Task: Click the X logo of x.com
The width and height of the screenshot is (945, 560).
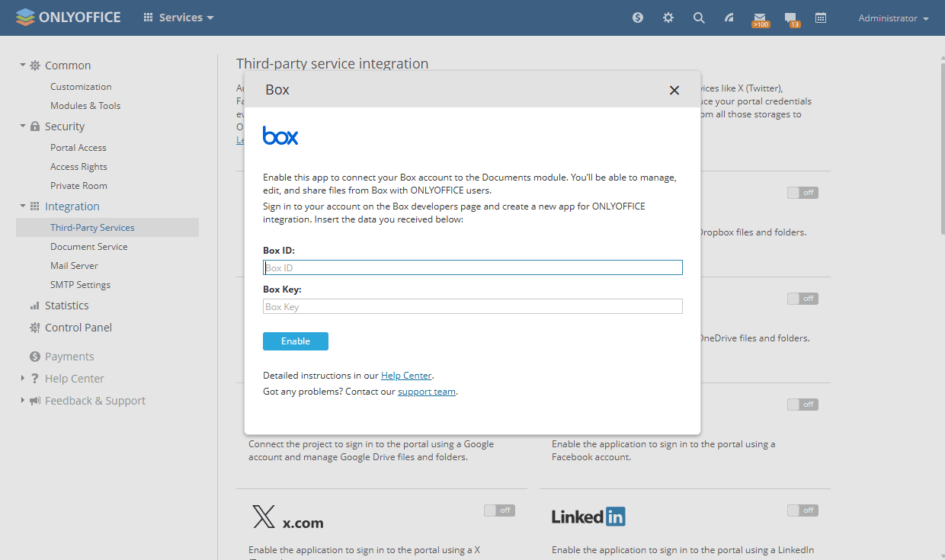Action: 264,517
